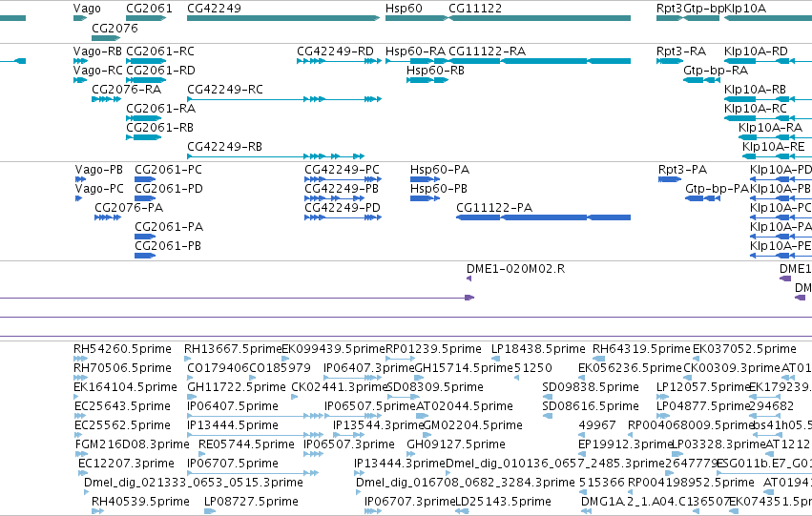Screen dimensions: 812x516
Task: Open protein CG2061-PC label
Action: coord(168,170)
